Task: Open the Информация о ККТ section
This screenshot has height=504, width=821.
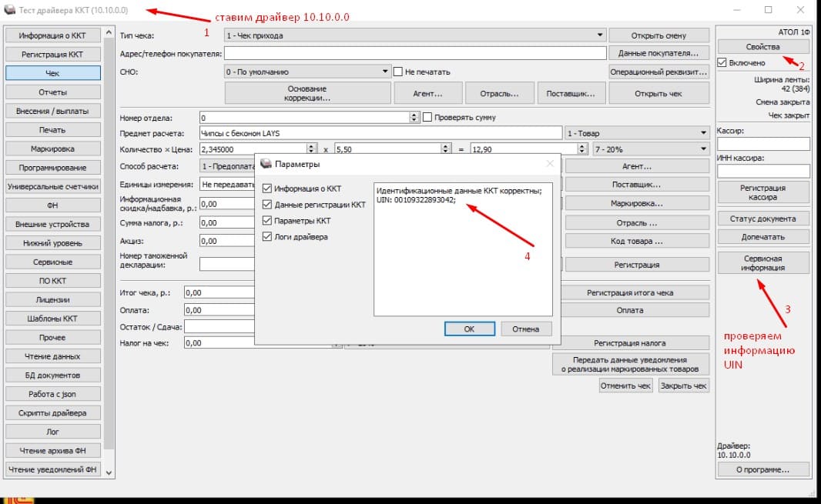Action: [x=52, y=35]
